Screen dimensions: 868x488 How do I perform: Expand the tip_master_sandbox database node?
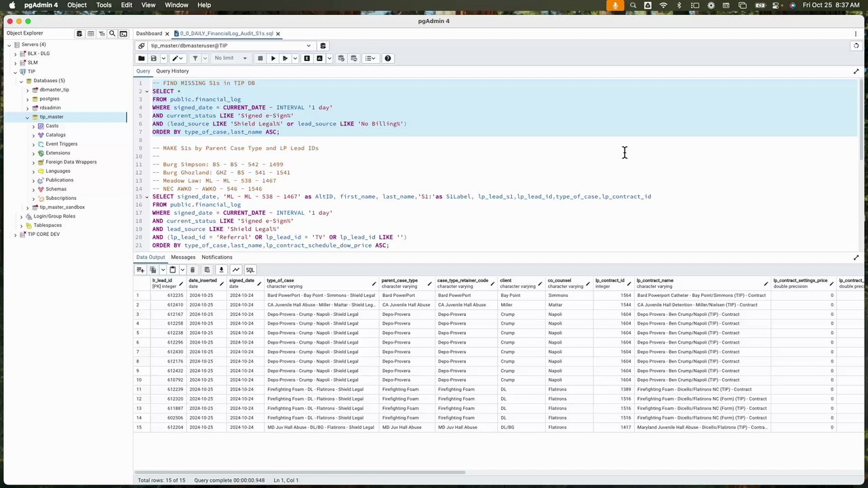28,207
